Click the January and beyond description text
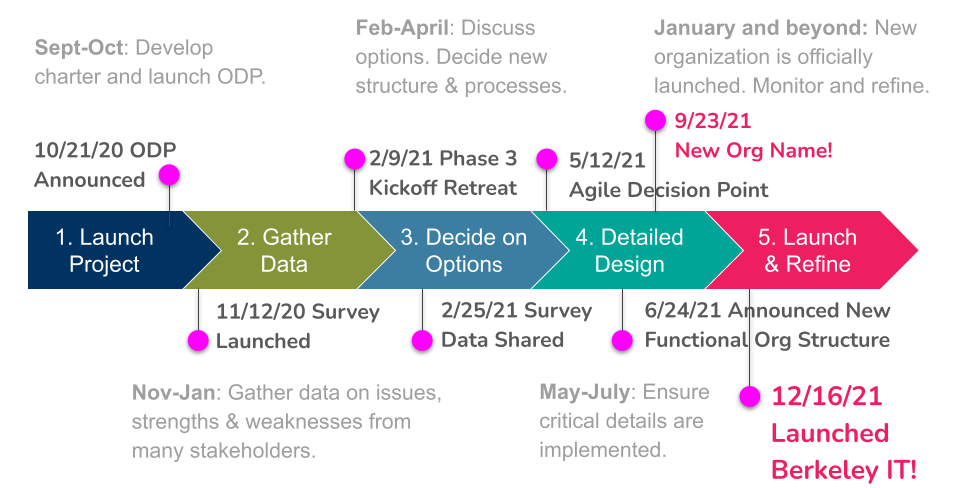The height and width of the screenshot is (488, 960). click(x=792, y=56)
